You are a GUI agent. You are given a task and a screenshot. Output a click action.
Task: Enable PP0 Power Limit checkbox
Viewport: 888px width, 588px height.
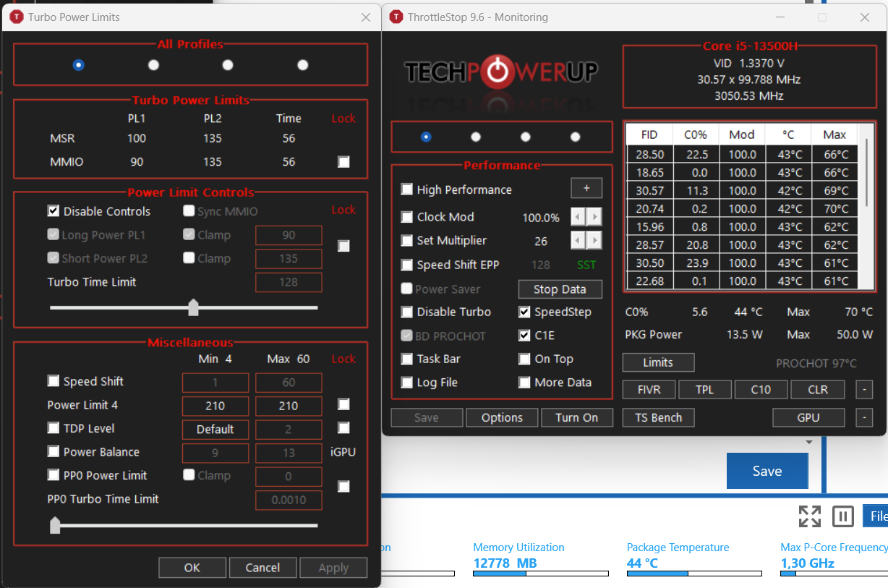coord(53,474)
